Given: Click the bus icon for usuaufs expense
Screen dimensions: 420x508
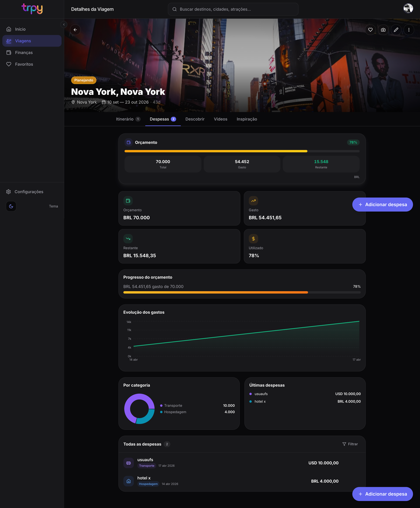Looking at the screenshot, I should (129, 463).
